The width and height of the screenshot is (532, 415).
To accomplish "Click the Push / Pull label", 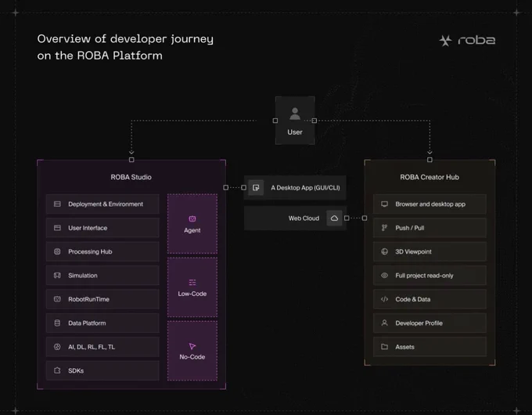I will pyautogui.click(x=409, y=228).
